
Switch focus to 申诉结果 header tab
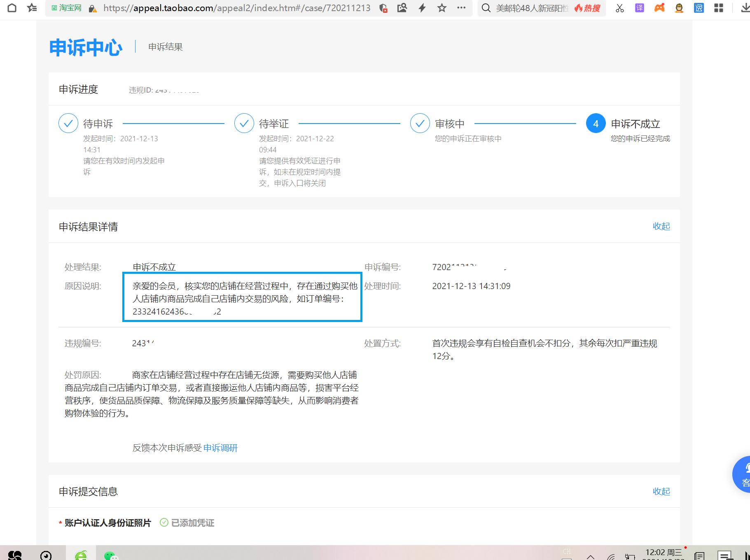tap(166, 47)
